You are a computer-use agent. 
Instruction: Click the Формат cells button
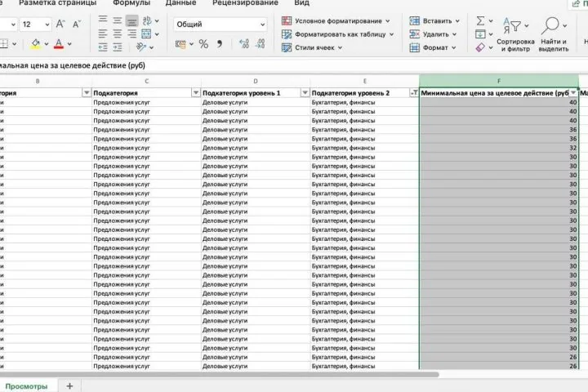433,47
